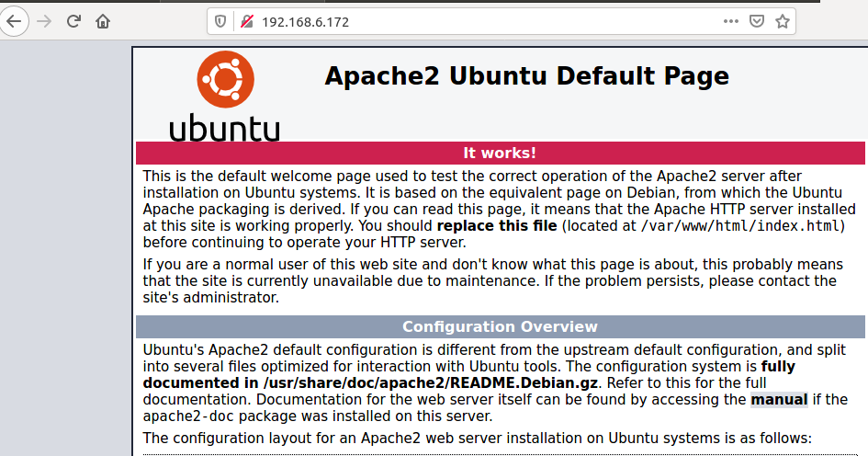Click the red It works! banner
The width and height of the screenshot is (868, 456).
(x=500, y=153)
